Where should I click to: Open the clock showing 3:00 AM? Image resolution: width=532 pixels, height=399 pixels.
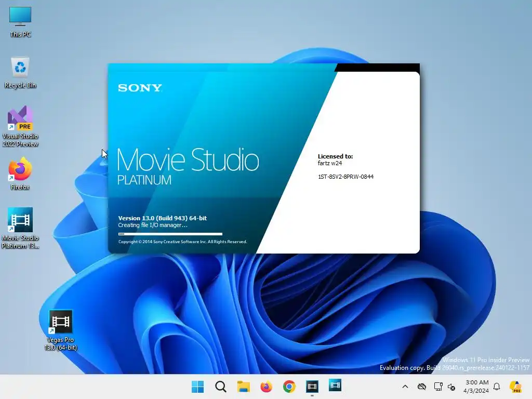pos(476,387)
